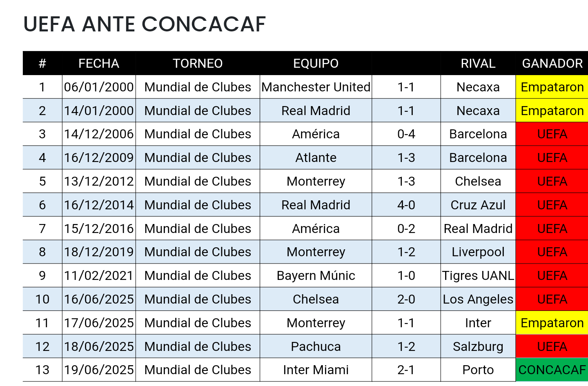588x386 pixels.
Task: Select the Pachuca team cell
Action: click(x=316, y=346)
